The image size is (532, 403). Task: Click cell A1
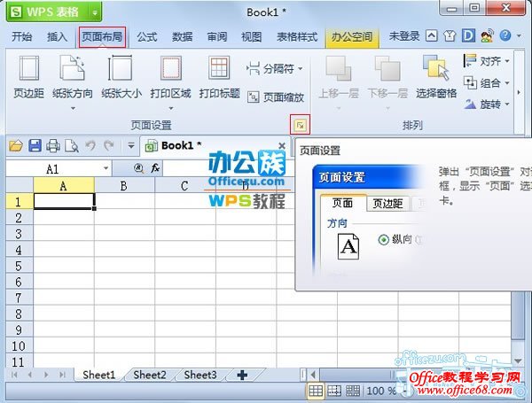(64, 201)
